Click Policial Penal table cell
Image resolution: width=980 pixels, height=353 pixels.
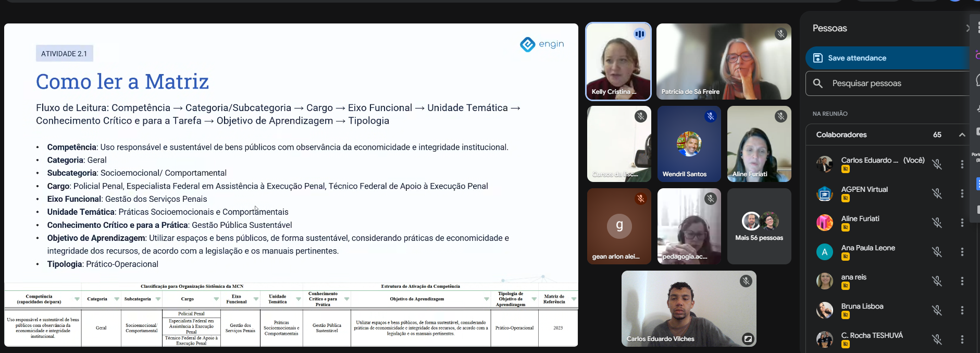click(191, 314)
